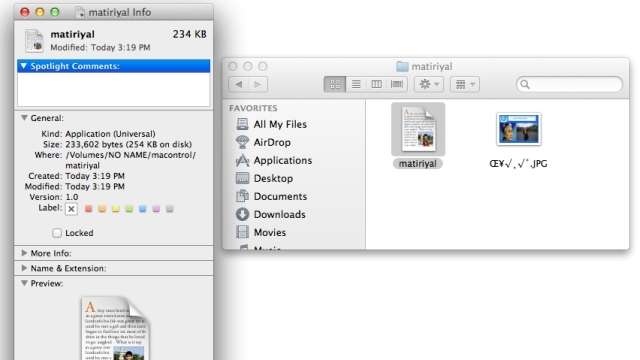Open AirDrop in Finder sidebar

point(263,142)
